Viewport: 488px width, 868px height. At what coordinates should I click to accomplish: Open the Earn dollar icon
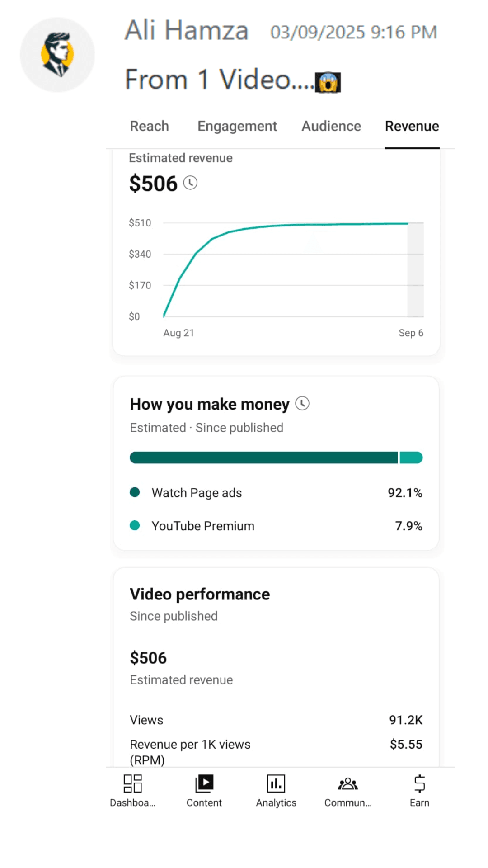(419, 783)
